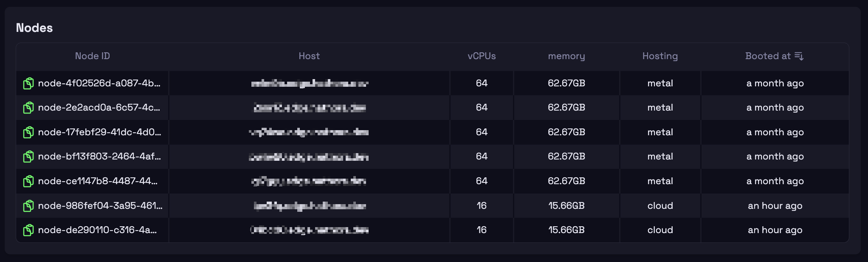Sort nodes by memory column header
This screenshot has height=262, width=868.
click(x=566, y=56)
